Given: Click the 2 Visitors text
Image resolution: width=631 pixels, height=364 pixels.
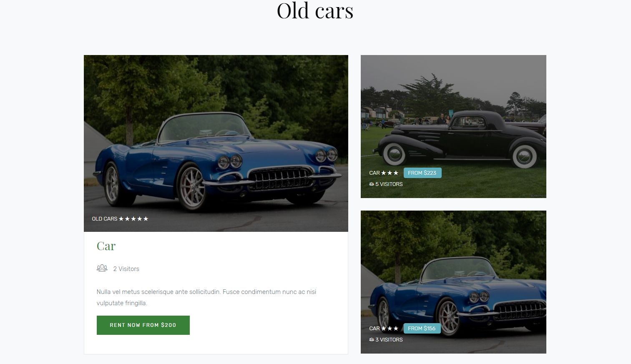Looking at the screenshot, I should 126,269.
